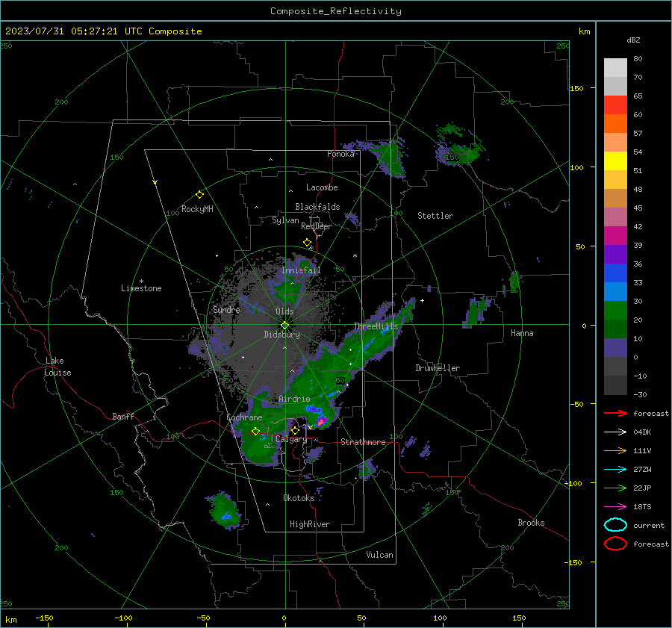
Task: Click the Olds town label
Action: pyautogui.click(x=284, y=311)
